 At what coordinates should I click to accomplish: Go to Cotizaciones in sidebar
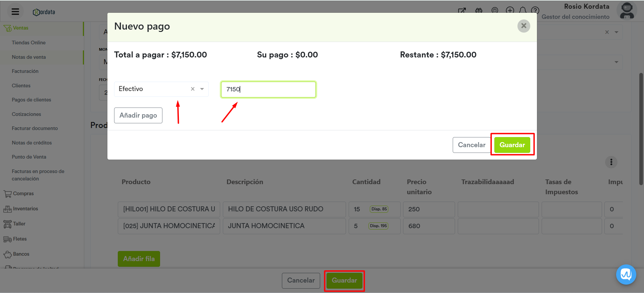[27, 114]
